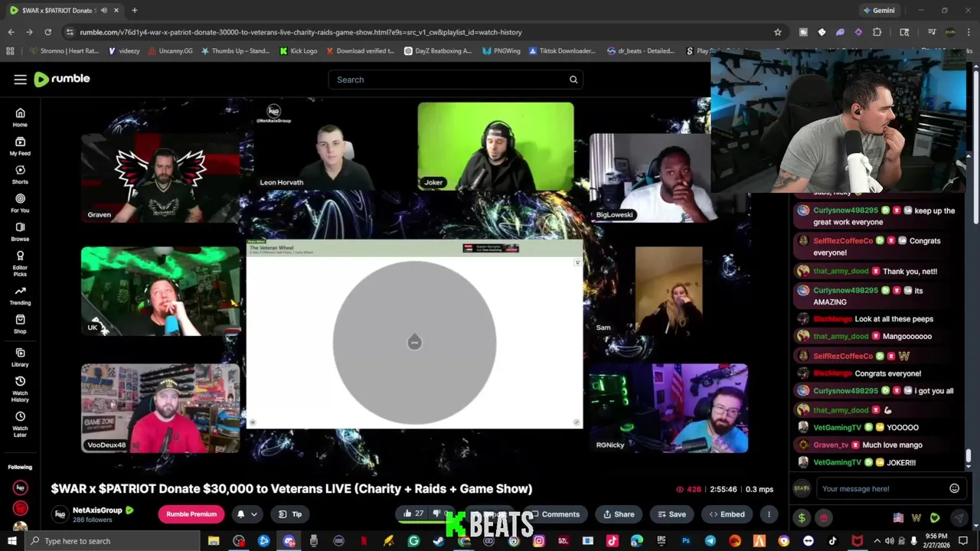Open notification bell dropdown for NetAxisGroup
Screen dimensions: 980x551
point(247,514)
